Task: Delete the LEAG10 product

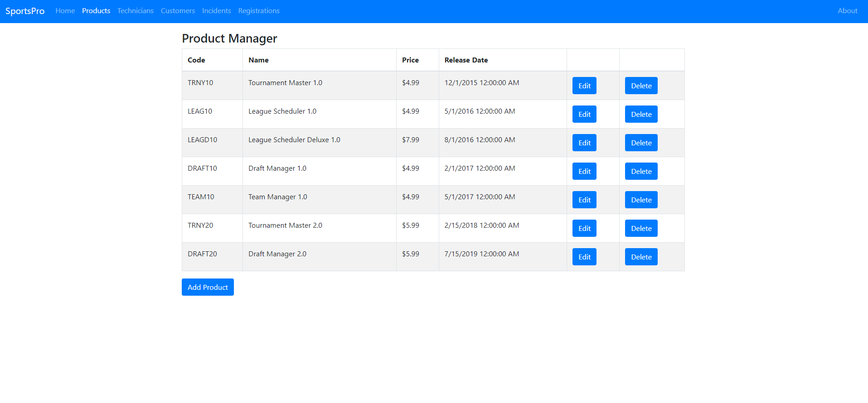Action: pyautogui.click(x=641, y=114)
